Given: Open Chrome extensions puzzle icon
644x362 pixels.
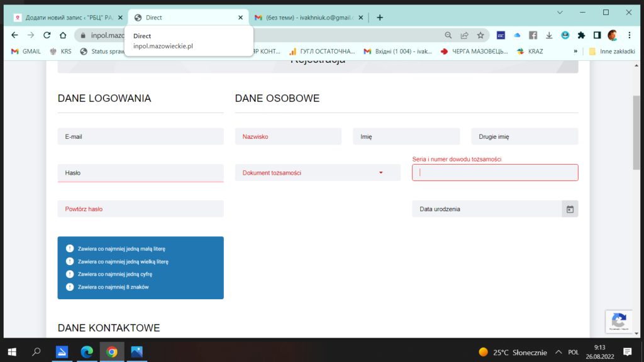Looking at the screenshot, I should click(581, 35).
